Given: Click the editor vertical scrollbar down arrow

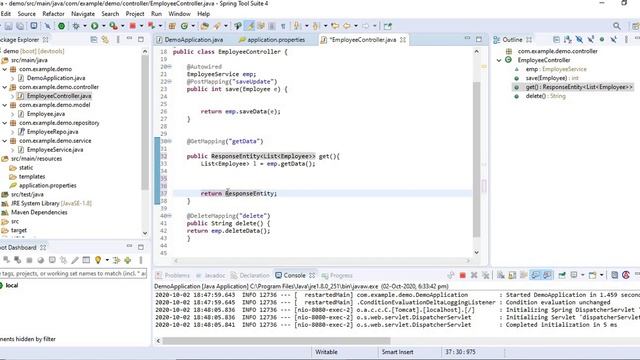Looking at the screenshot, I should (476, 253).
